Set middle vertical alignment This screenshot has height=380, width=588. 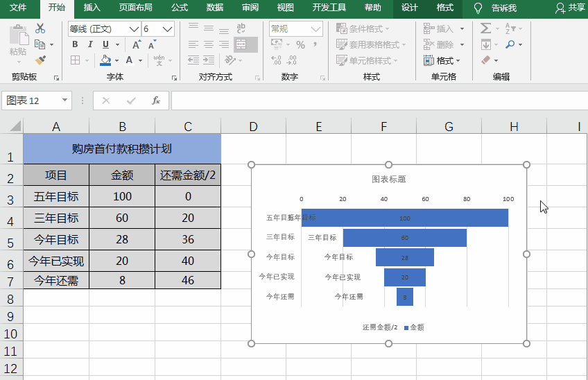[209, 28]
